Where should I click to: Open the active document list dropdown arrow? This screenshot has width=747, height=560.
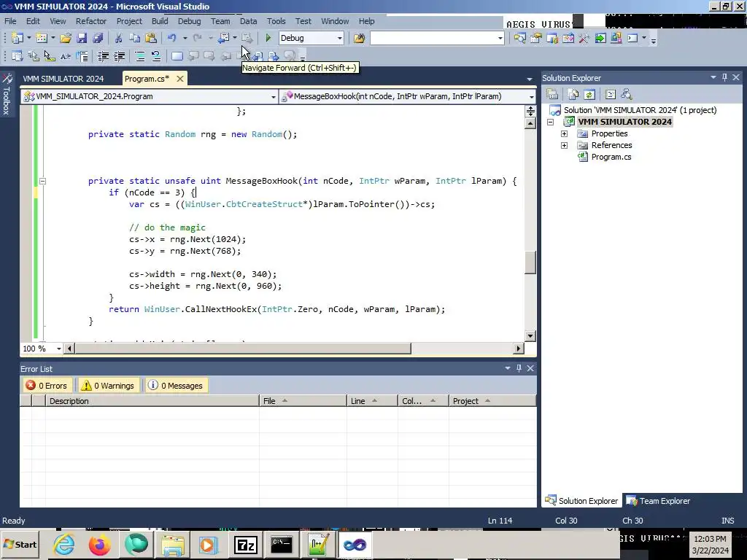point(530,79)
